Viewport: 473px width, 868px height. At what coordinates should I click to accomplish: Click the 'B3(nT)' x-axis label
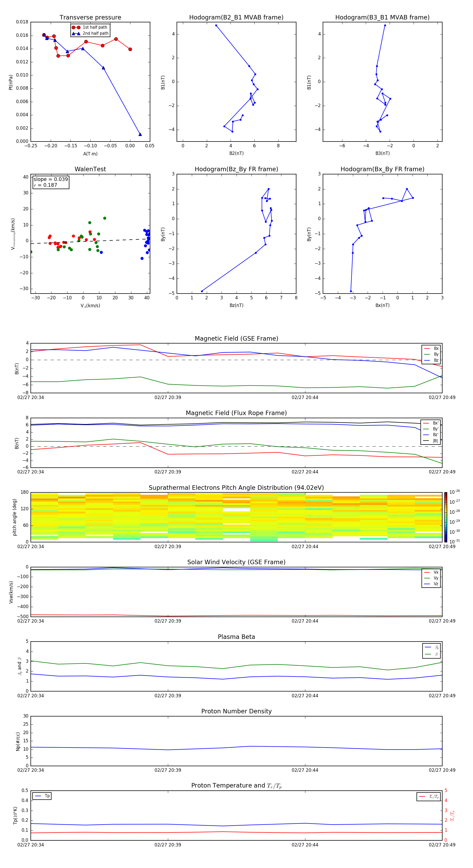pyautogui.click(x=382, y=153)
